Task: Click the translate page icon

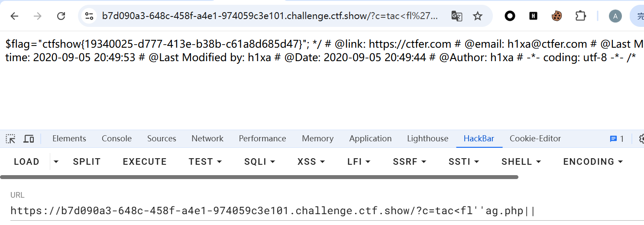Action: [x=456, y=16]
